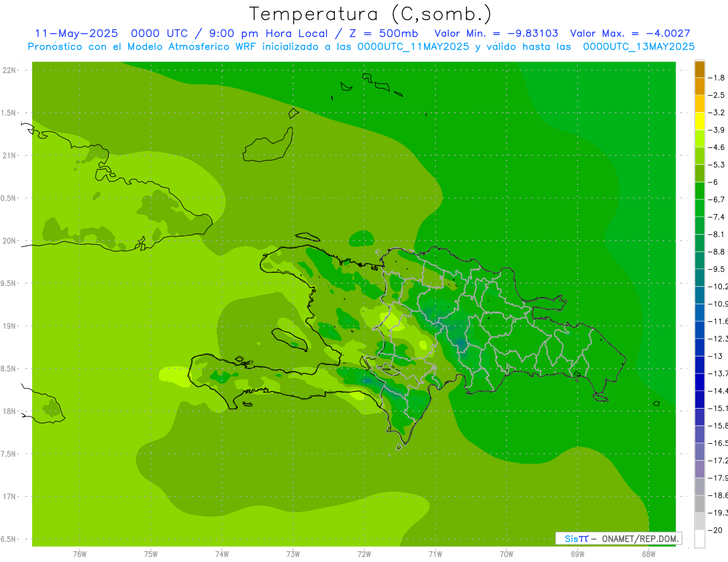Click the white swatch below -20
The width and height of the screenshot is (728, 562).
[x=699, y=539]
